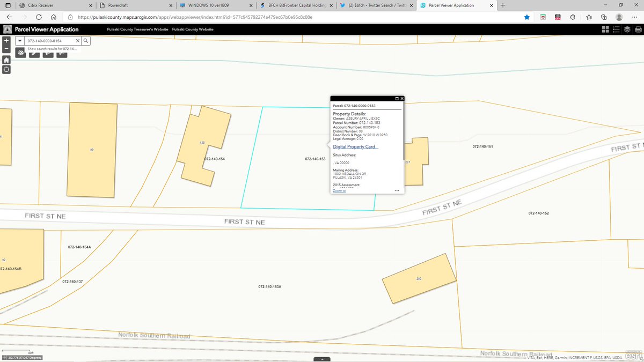Open the search source dropdown arrow
Screen dimensions: 644x362
click(20, 40)
